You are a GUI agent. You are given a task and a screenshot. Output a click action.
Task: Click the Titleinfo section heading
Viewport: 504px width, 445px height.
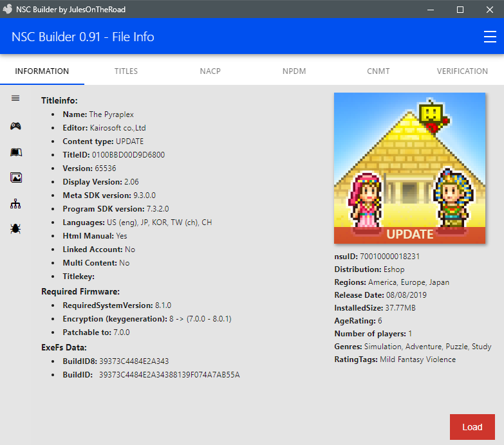[59, 100]
